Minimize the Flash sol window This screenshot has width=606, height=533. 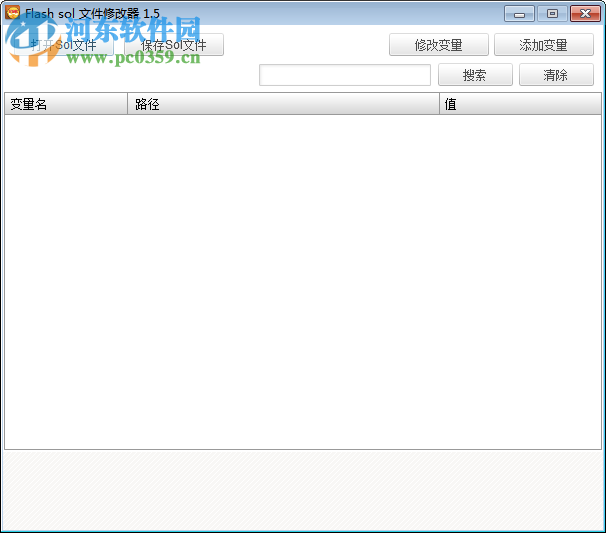(519, 14)
